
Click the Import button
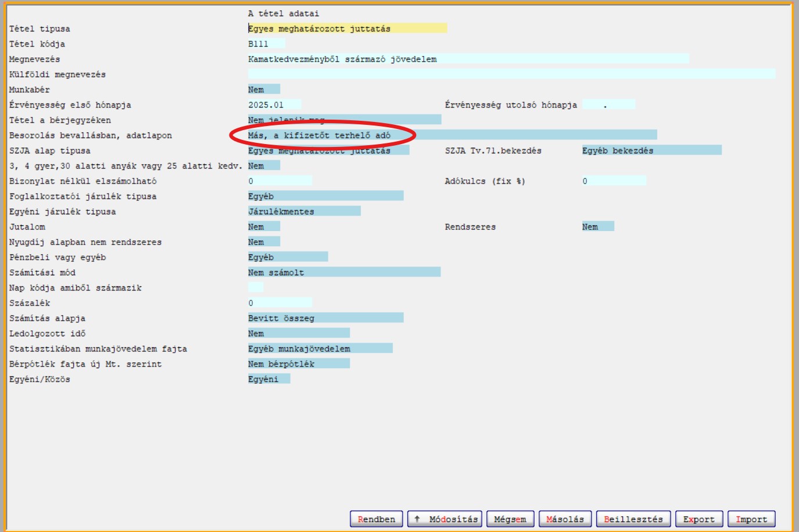[x=751, y=519]
